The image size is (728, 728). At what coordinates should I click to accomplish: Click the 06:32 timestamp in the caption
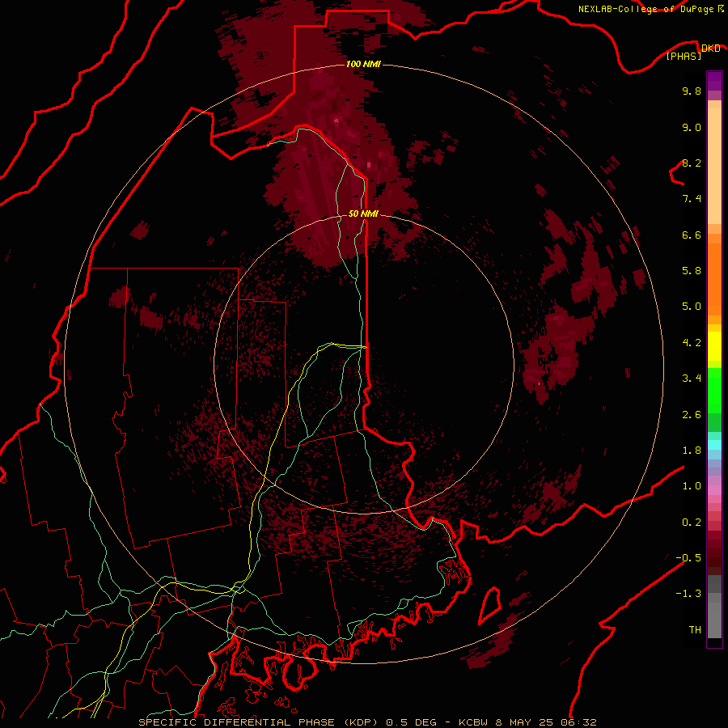(x=579, y=722)
